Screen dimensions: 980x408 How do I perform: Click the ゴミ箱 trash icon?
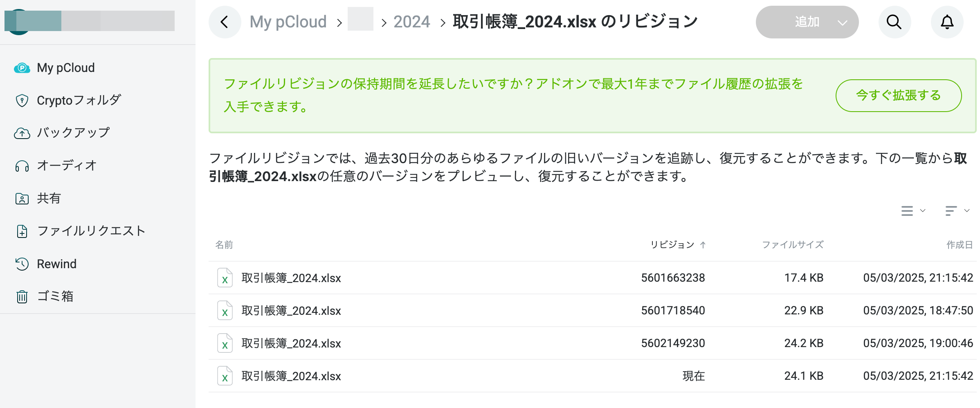[x=22, y=296]
